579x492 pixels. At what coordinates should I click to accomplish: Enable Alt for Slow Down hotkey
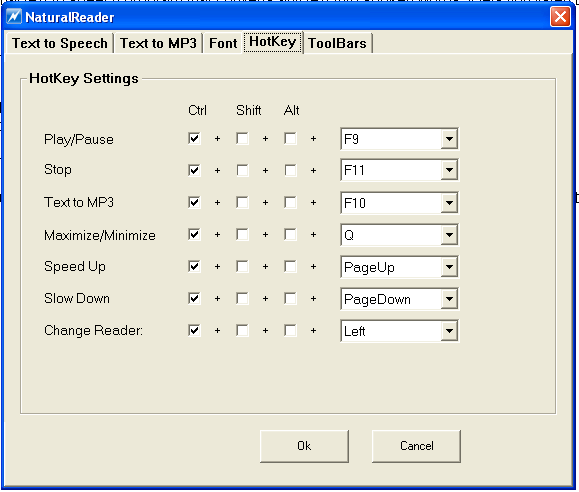(290, 298)
